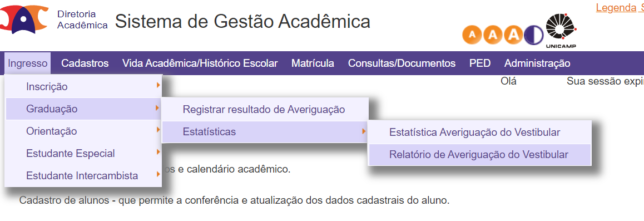Click the third orange font-size A icon
Screen dimensions: 644x221
pos(513,35)
